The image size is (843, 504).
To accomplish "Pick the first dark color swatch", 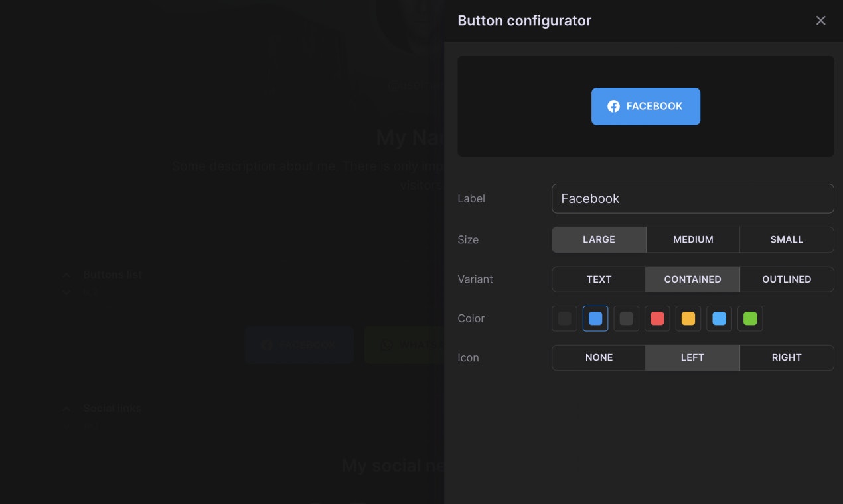I will 564,318.
